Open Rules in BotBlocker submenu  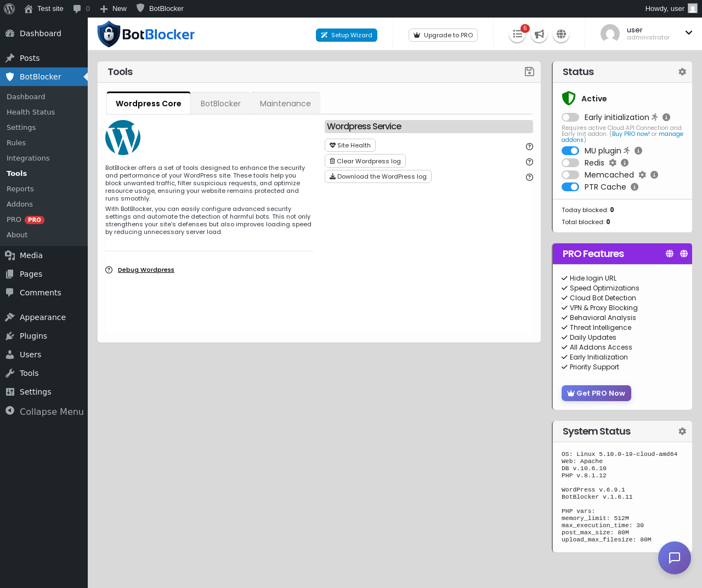coord(16,142)
